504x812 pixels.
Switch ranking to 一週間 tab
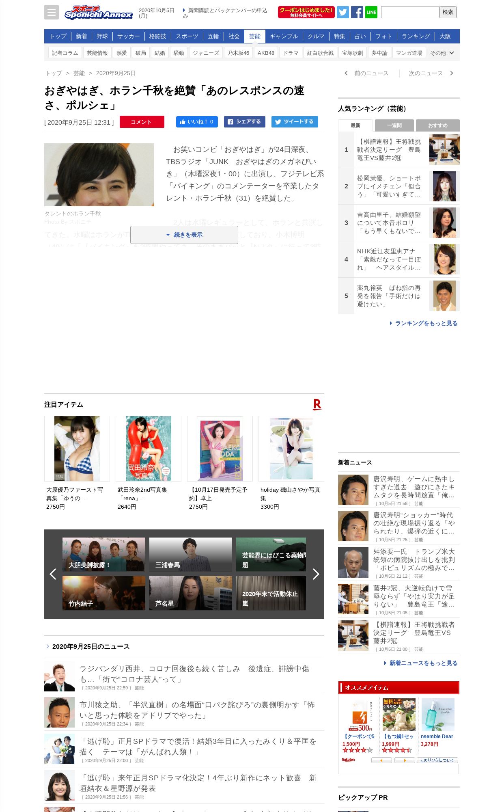[394, 125]
